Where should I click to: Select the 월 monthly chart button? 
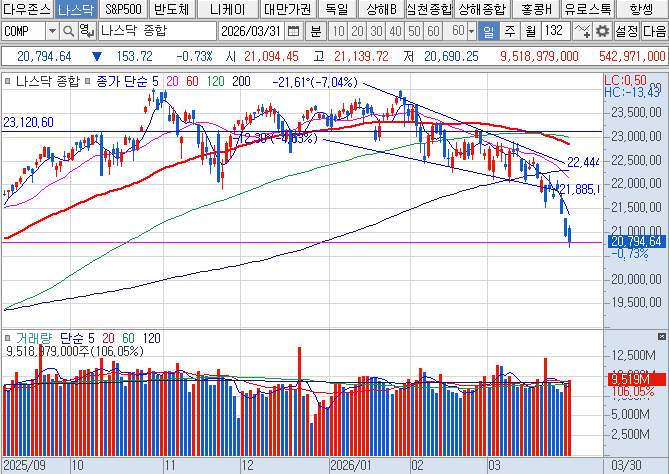(x=530, y=31)
